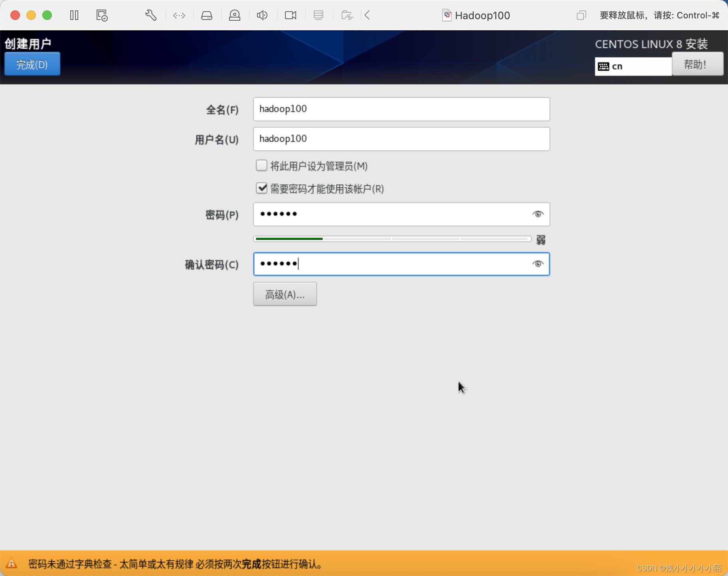Click the 创建用户 page title
This screenshot has height=576, width=728.
[28, 43]
